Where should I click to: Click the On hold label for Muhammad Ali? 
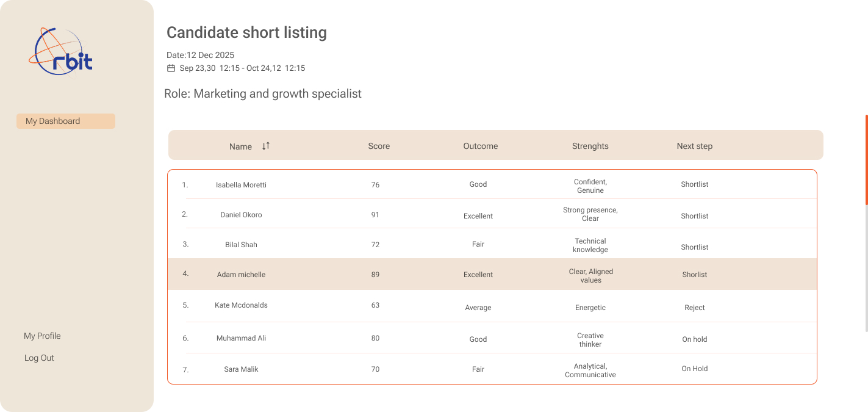pyautogui.click(x=694, y=339)
